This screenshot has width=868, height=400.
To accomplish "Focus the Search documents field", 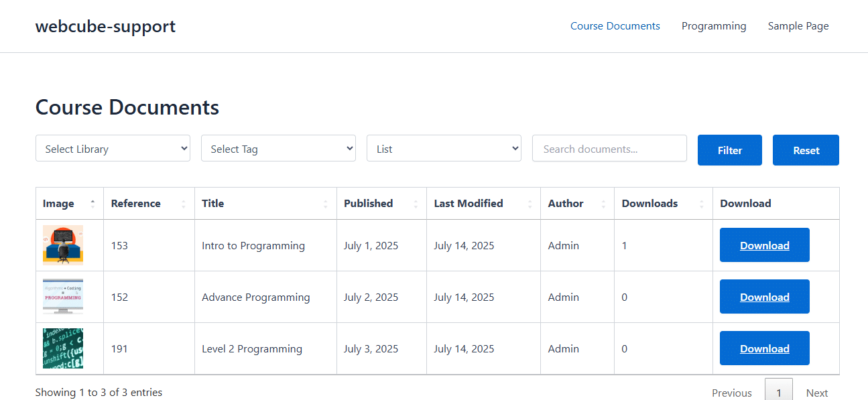I will (609, 149).
